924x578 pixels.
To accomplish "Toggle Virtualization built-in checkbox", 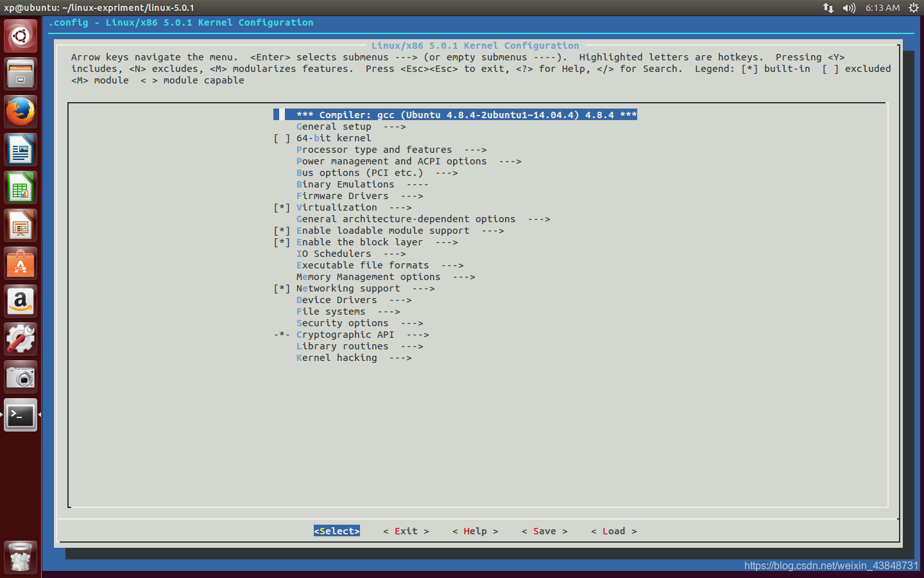I will coord(282,207).
